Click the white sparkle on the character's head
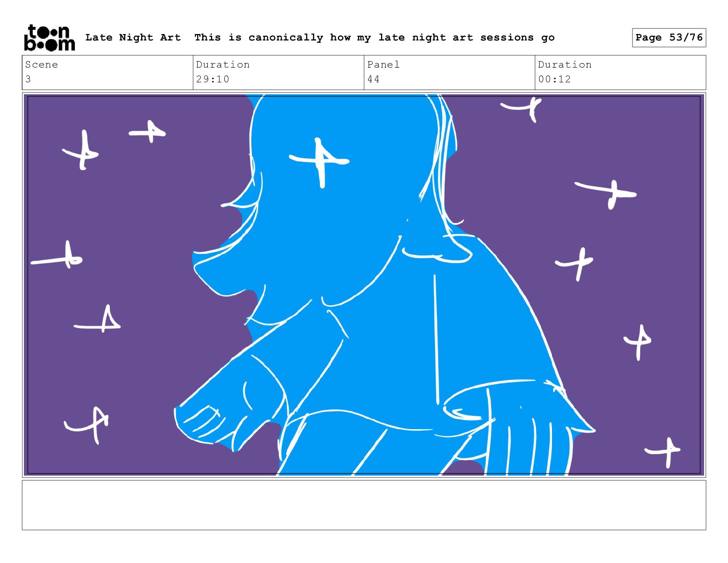The height and width of the screenshot is (563, 728). 319,162
